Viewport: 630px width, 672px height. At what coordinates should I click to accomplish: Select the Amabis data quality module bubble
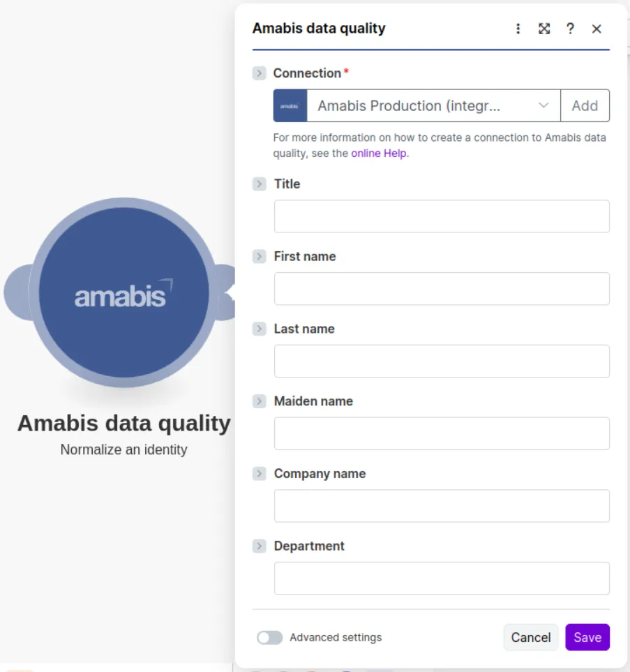click(x=123, y=292)
